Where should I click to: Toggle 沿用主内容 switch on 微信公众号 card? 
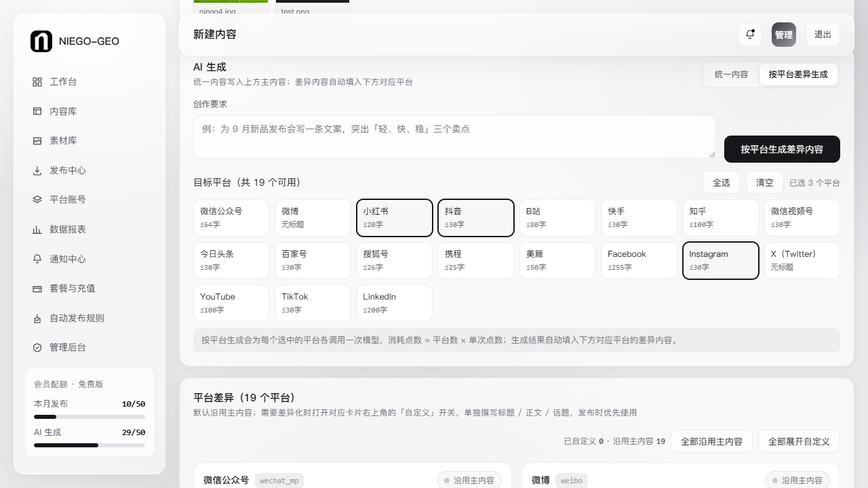(x=469, y=481)
